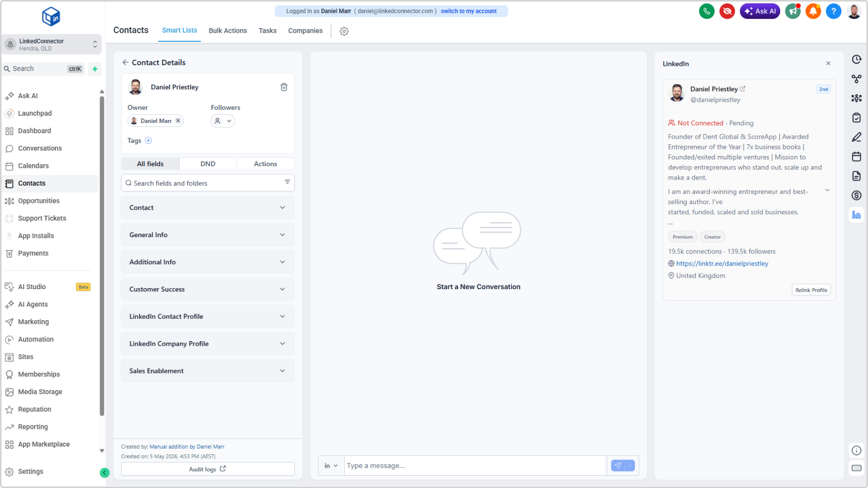Click the green lightning quick actions icon
868x488 pixels.
[95, 69]
